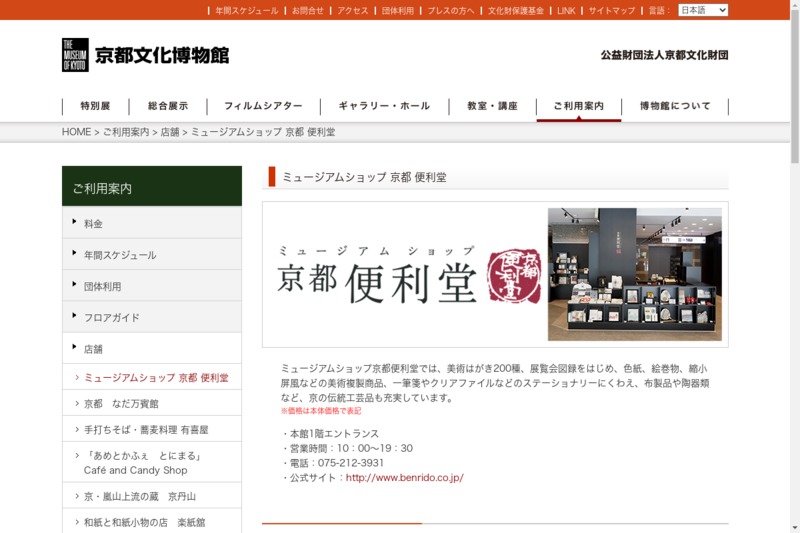
Task: Click 店舗 in the breadcrumb trail
Action: pos(170,132)
